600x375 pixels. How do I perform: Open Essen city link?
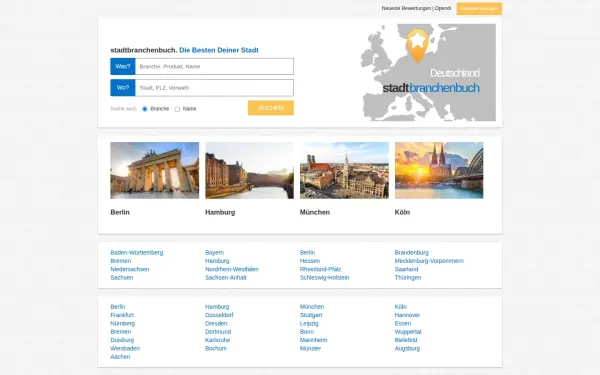pos(403,324)
